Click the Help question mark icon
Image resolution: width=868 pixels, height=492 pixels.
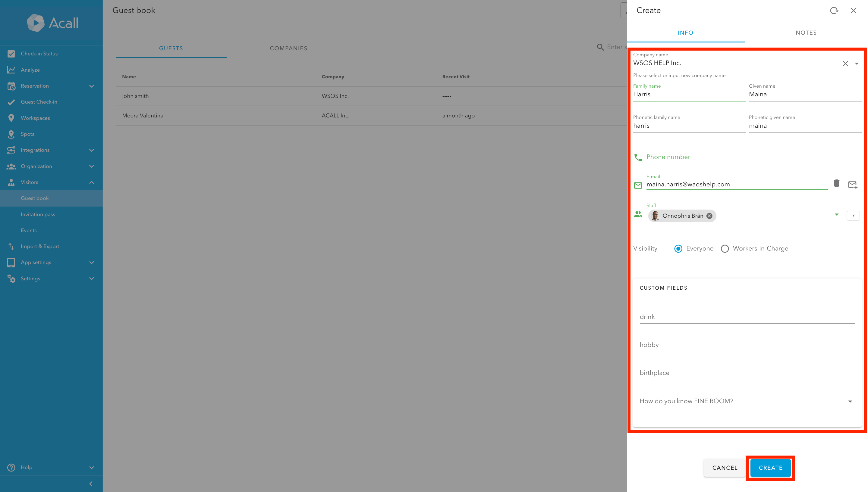(11, 468)
